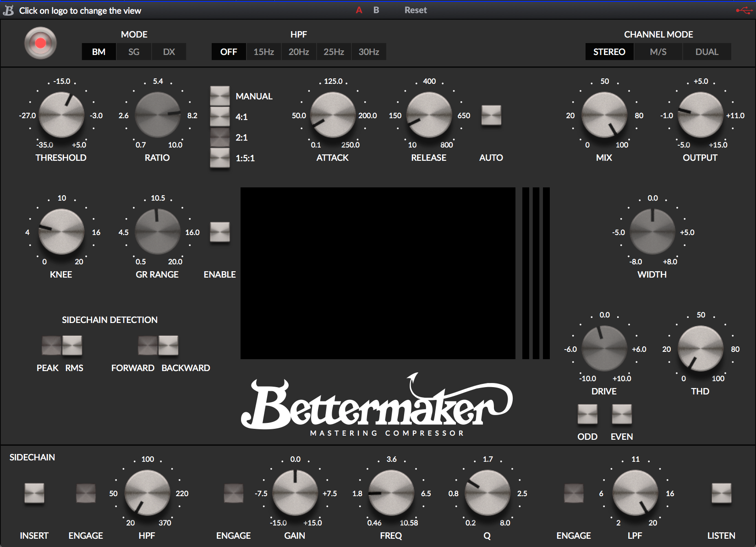Click the ATTACK knob
This screenshot has height=547, width=756.
click(x=333, y=115)
